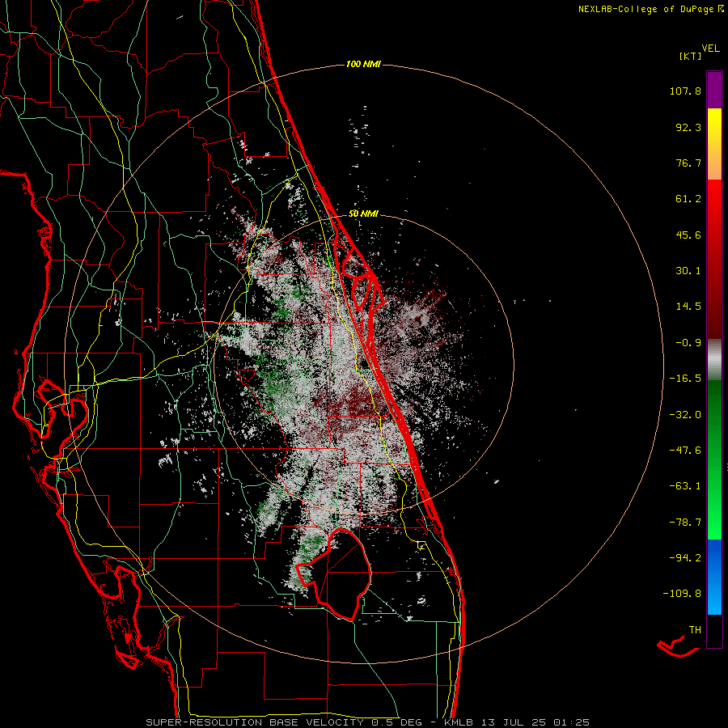
Task: Select the 76.7 legend value
Action: pyautogui.click(x=688, y=163)
